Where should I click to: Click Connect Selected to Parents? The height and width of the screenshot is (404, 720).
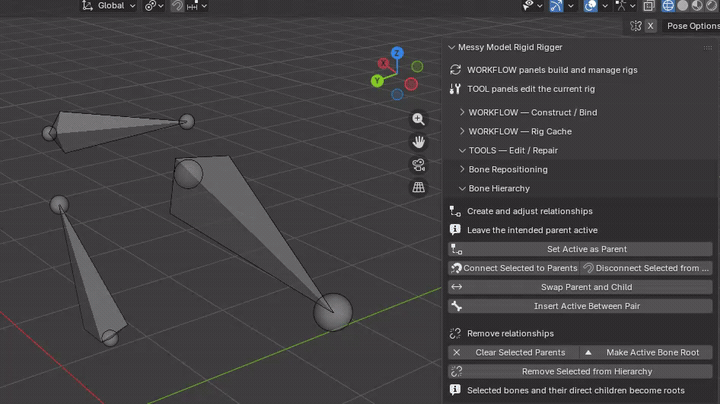[514, 268]
